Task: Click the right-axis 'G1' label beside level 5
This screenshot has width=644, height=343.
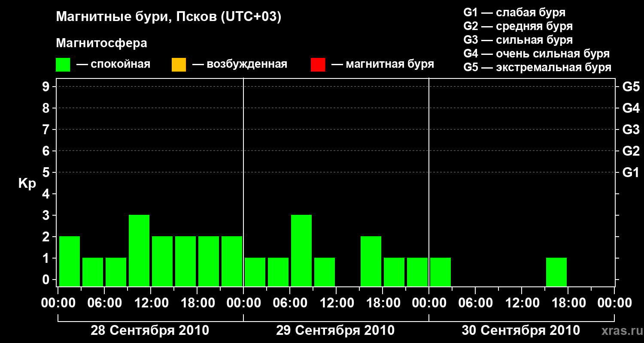Action: coord(631,172)
